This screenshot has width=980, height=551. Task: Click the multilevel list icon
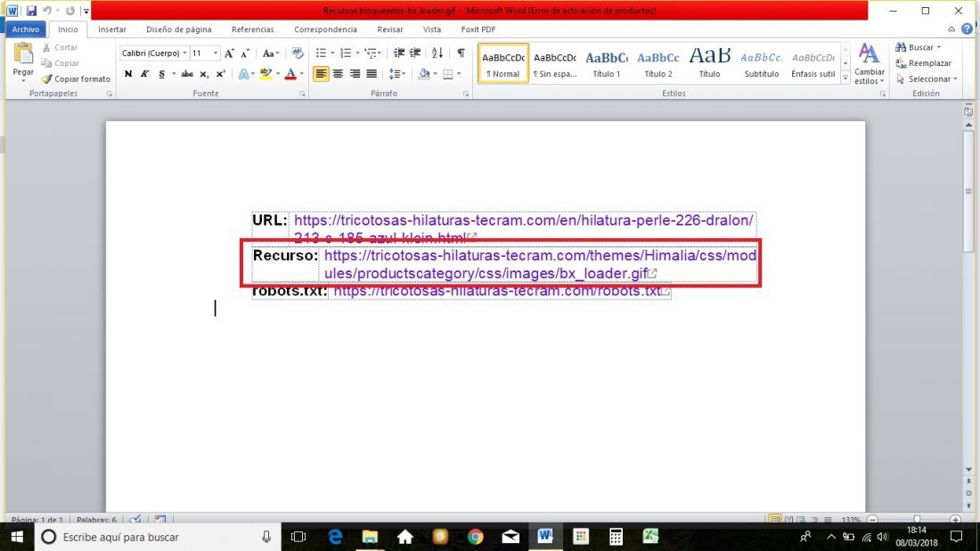pyautogui.click(x=372, y=53)
